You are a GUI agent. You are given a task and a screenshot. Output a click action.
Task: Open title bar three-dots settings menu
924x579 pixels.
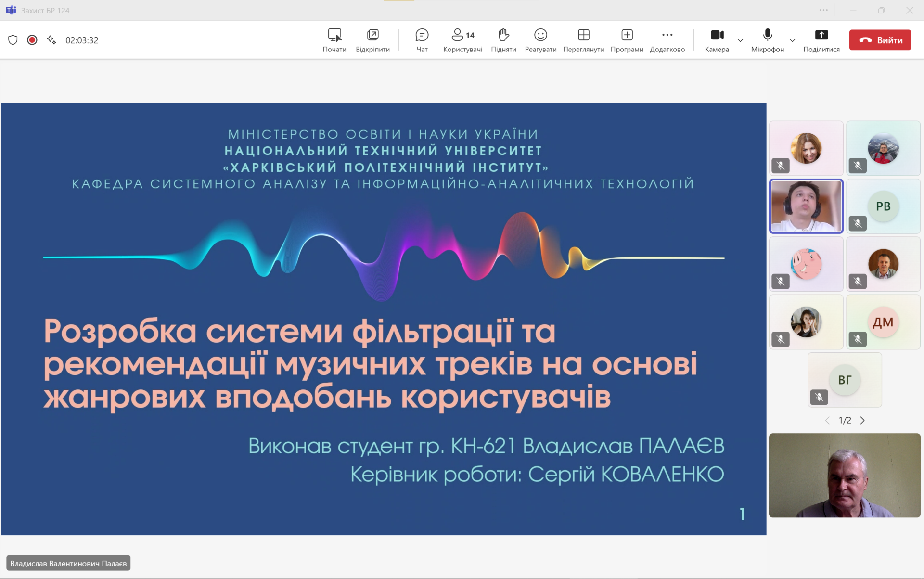tap(823, 10)
